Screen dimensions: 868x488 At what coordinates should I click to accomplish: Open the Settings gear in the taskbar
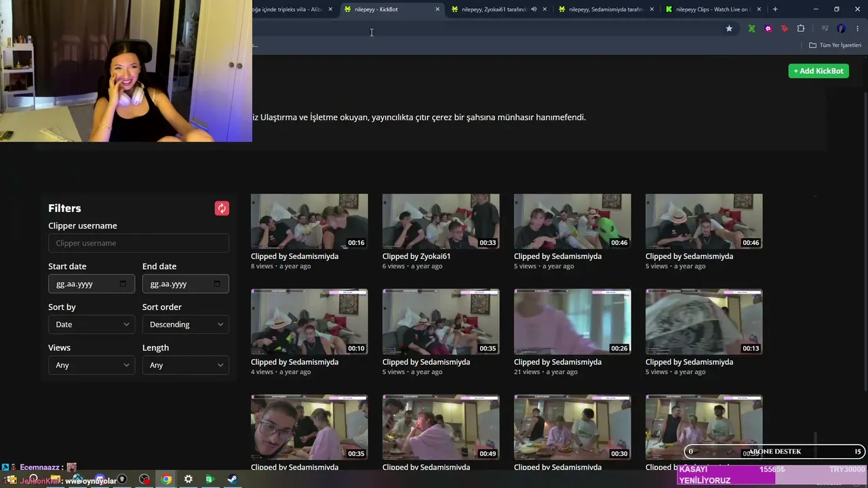[189, 479]
